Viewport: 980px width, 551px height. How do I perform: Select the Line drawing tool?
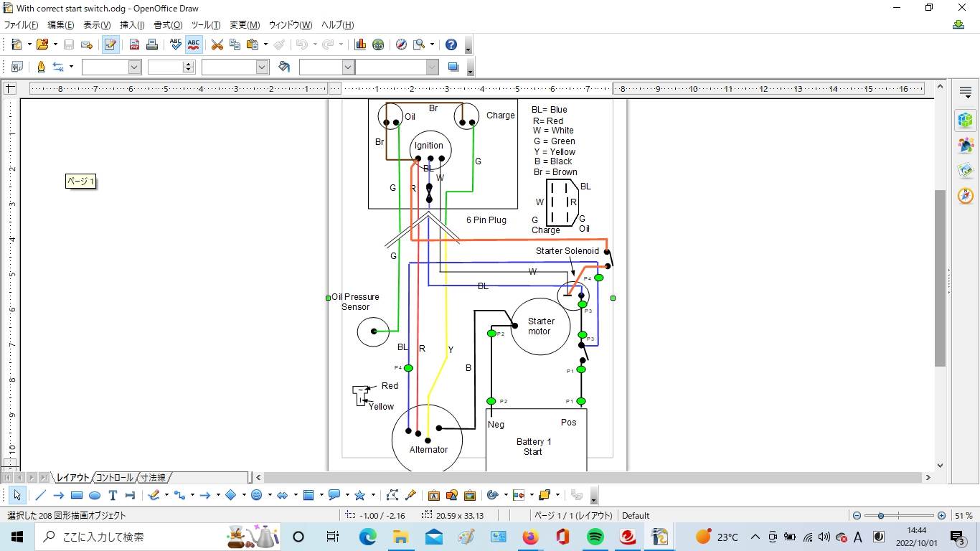pos(41,495)
